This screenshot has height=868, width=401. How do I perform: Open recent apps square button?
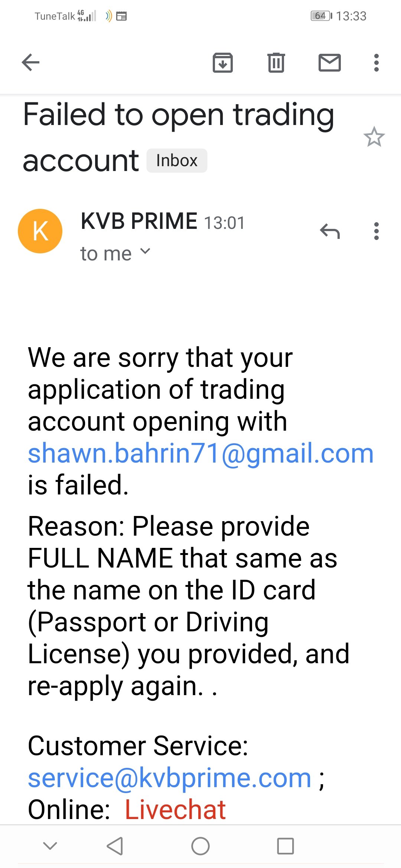286,846
